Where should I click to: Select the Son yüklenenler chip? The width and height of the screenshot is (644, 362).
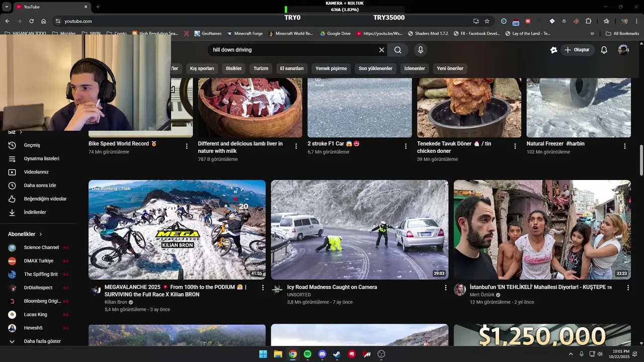pyautogui.click(x=375, y=68)
